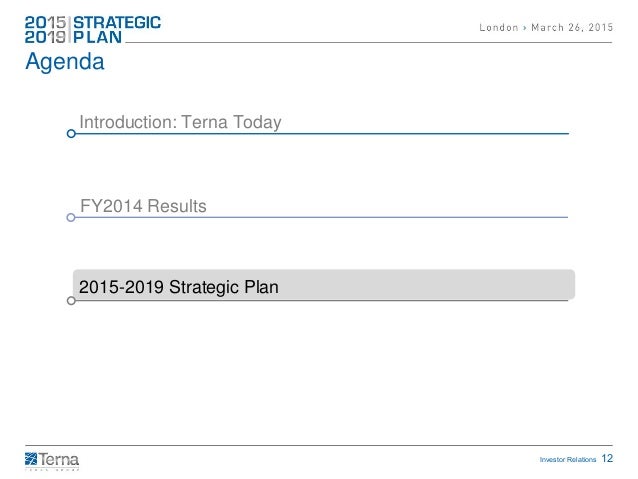Click the circle marker beside Introduction: Terna Today
The height and width of the screenshot is (479, 638).
click(71, 133)
